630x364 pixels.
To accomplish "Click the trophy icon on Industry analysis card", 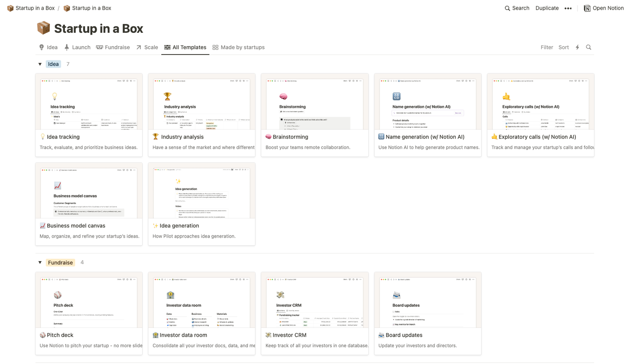I will tap(155, 137).
